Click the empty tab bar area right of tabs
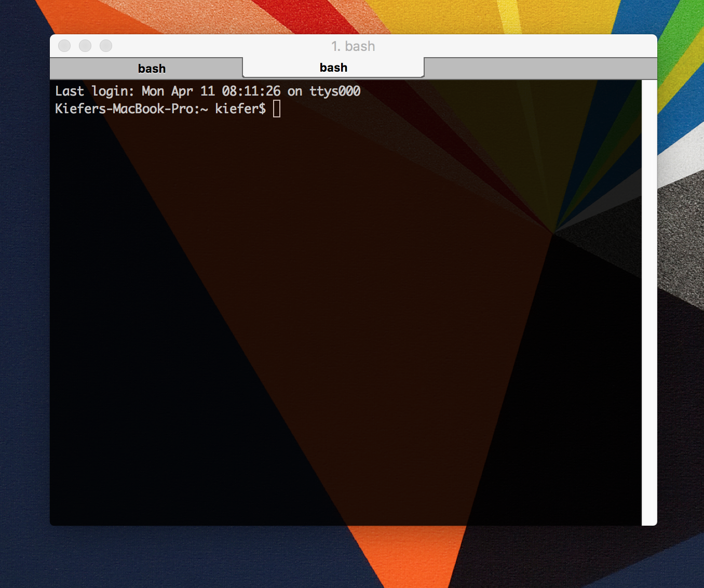 [x=540, y=69]
